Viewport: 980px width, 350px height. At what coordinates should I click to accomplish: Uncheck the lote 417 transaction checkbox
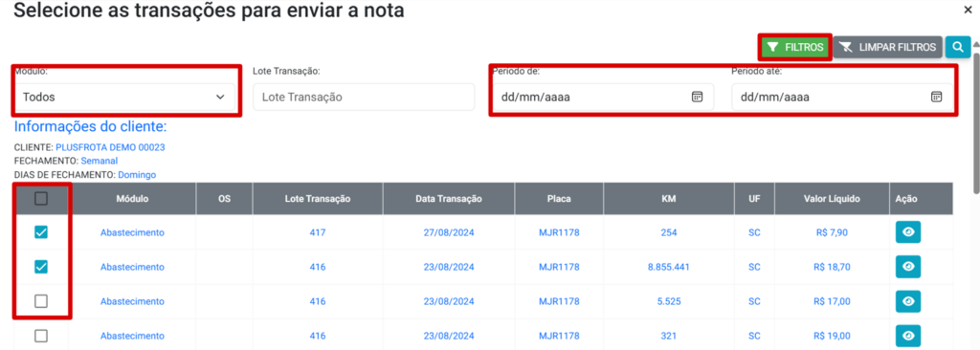[40, 232]
